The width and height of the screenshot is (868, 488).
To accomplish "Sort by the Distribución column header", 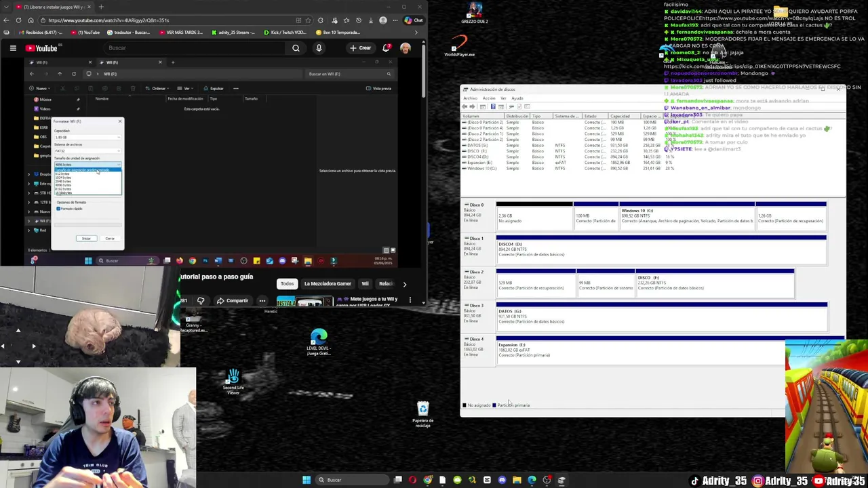I will [x=517, y=116].
